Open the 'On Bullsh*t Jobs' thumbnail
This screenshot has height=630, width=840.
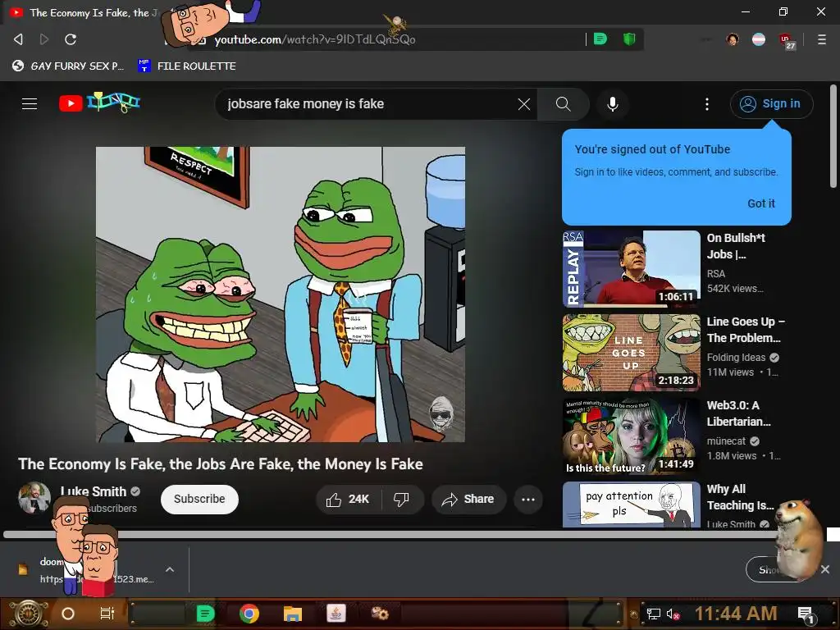[631, 268]
